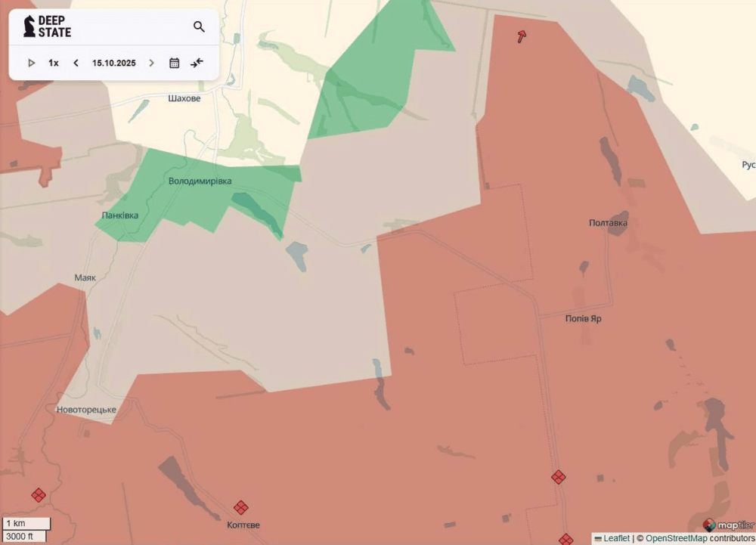Select the Новоторецьке label on the map
756x545 pixels.
[x=86, y=410]
